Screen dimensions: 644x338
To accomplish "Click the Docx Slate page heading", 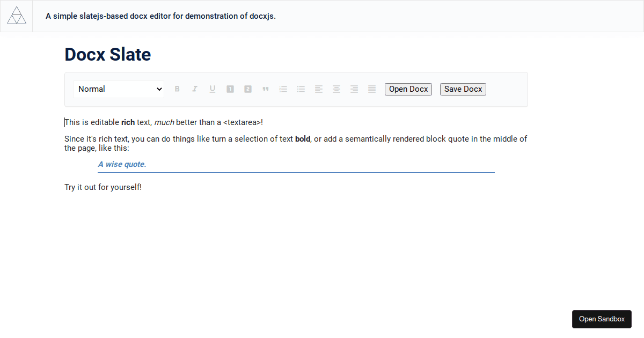I will pyautogui.click(x=108, y=54).
